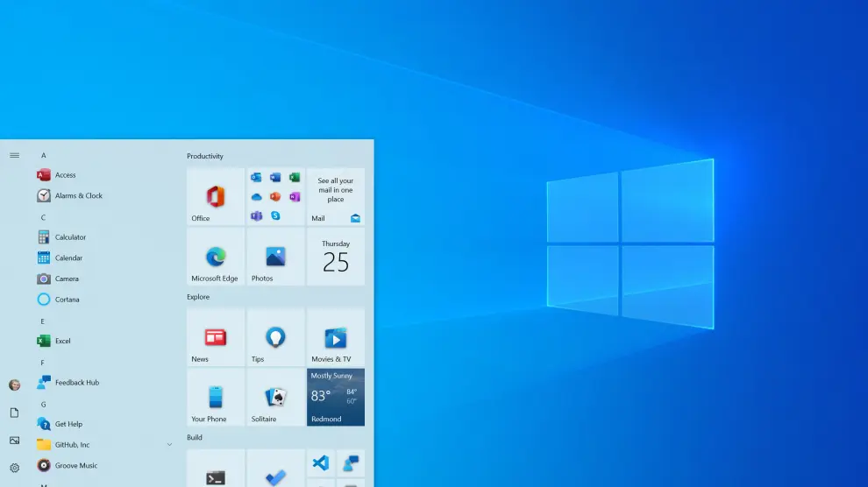Launch the Solitaire tile

[x=275, y=397]
